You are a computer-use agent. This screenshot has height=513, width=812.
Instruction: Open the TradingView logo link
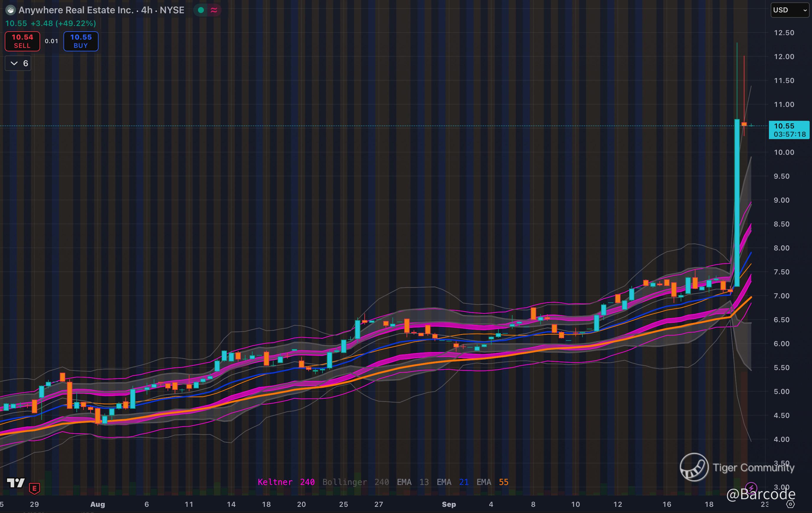tap(16, 483)
